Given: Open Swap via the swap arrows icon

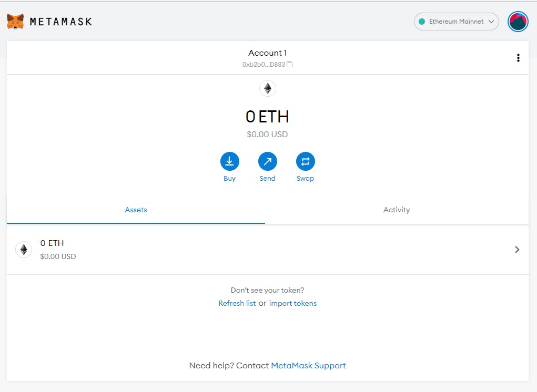Looking at the screenshot, I should [305, 161].
